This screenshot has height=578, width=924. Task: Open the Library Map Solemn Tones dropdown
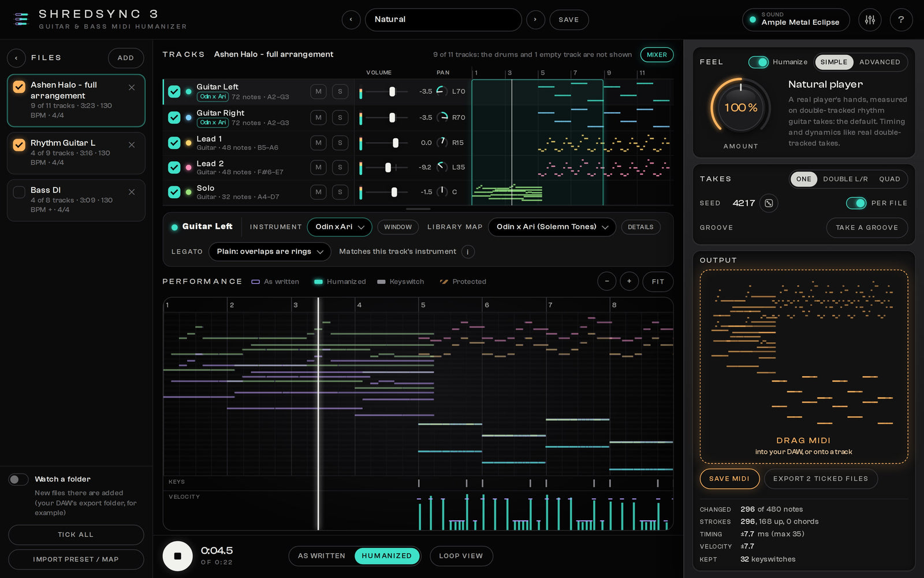(x=552, y=227)
